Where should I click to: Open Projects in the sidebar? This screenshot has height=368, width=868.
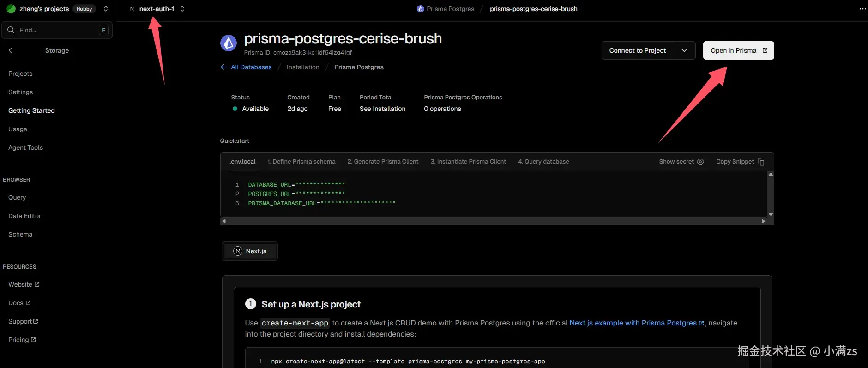tap(20, 74)
